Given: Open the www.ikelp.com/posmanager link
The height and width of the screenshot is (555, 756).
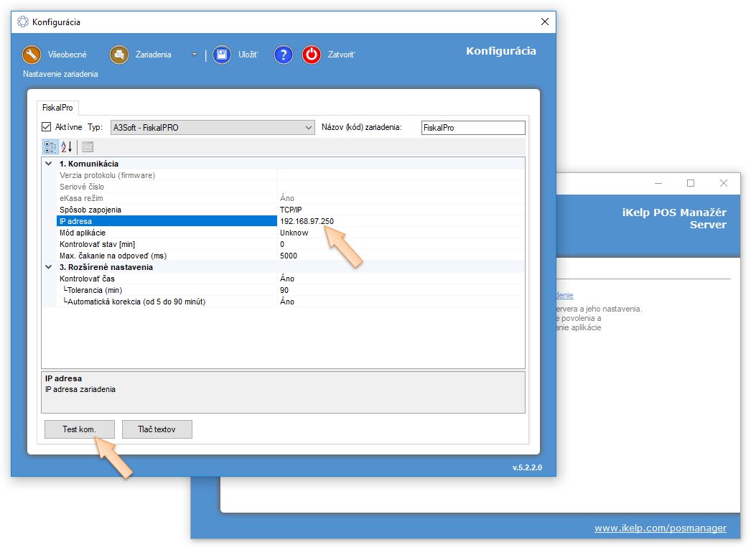Looking at the screenshot, I should 660,528.
